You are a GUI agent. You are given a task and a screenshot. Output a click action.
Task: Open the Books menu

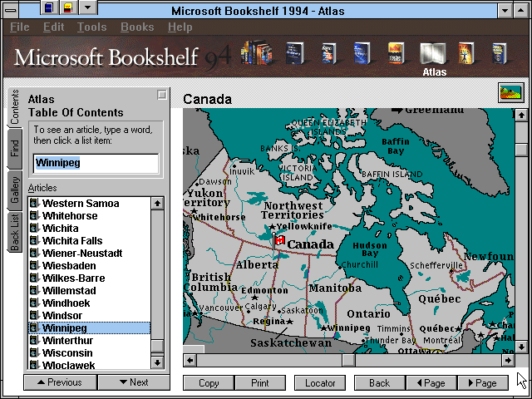pyautogui.click(x=137, y=27)
